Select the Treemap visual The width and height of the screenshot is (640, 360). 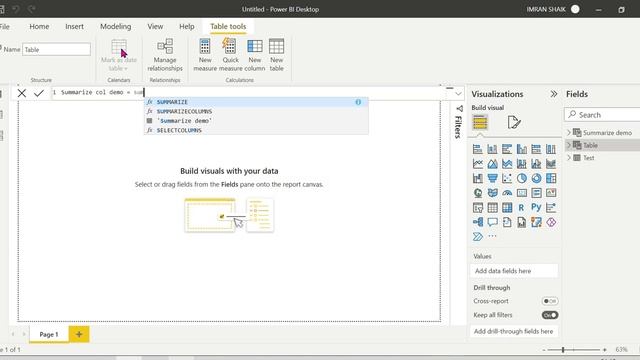click(551, 178)
